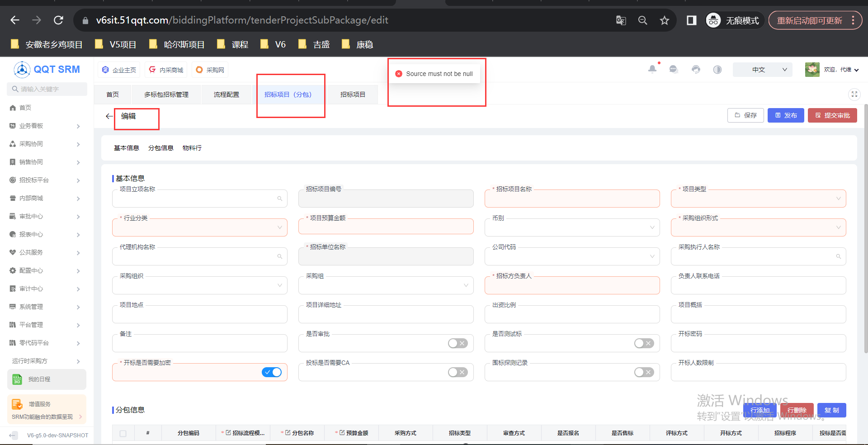Image resolution: width=868 pixels, height=445 pixels.
Task: Click the sidebar collapse icon at bottom
Action: (x=14, y=436)
